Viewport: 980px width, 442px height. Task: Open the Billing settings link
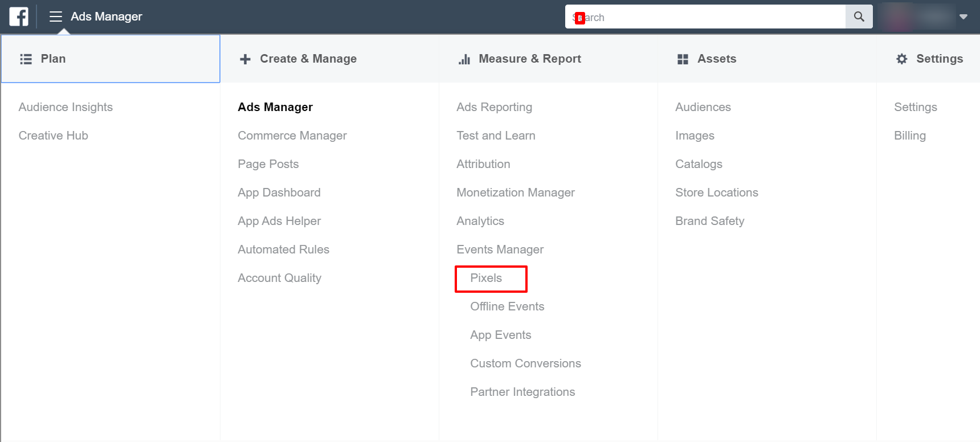pyautogui.click(x=909, y=136)
